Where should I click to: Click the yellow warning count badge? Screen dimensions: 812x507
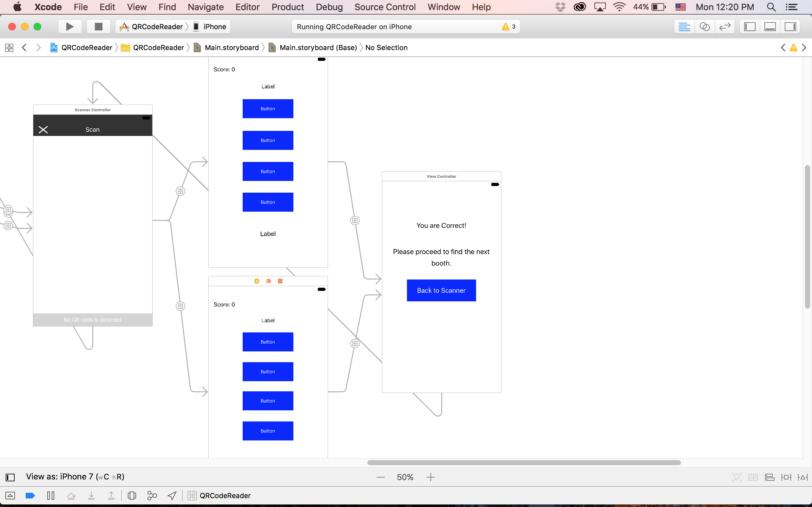[x=508, y=27]
